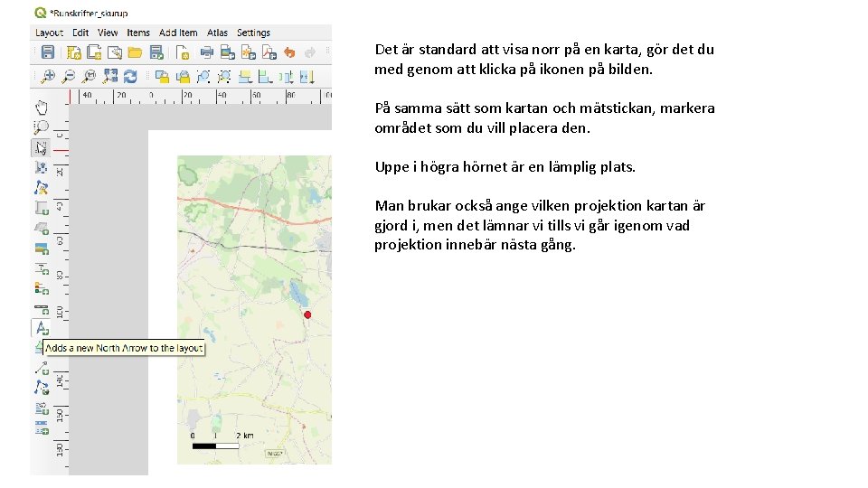The image size is (868, 488).
Task: Click the Zoom Out magnifier icon
Action: click(69, 76)
